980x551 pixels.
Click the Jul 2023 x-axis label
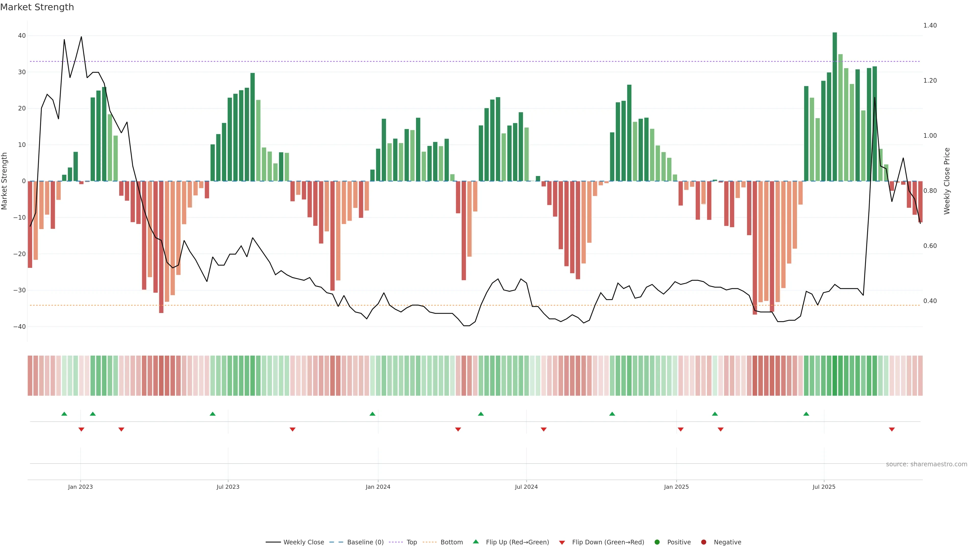[228, 487]
